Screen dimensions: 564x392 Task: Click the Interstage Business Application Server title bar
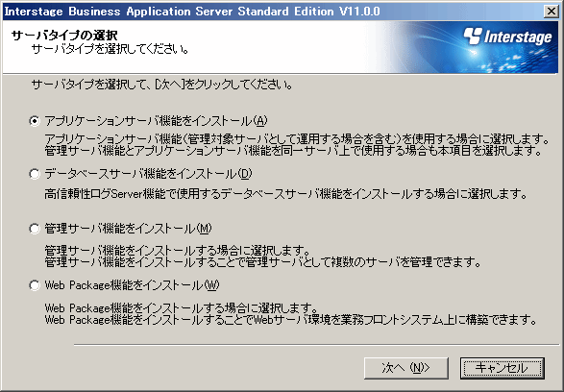pos(274,12)
